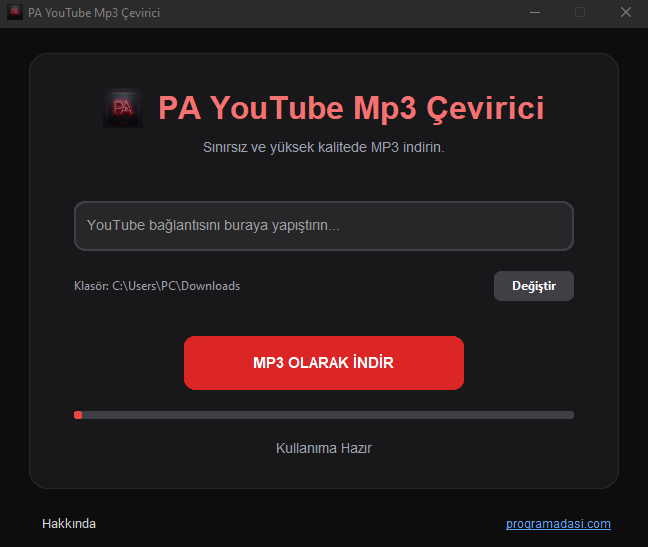The image size is (648, 547).
Task: Close the PA YouTube Mp3 Çevirici window
Action: [x=626, y=12]
